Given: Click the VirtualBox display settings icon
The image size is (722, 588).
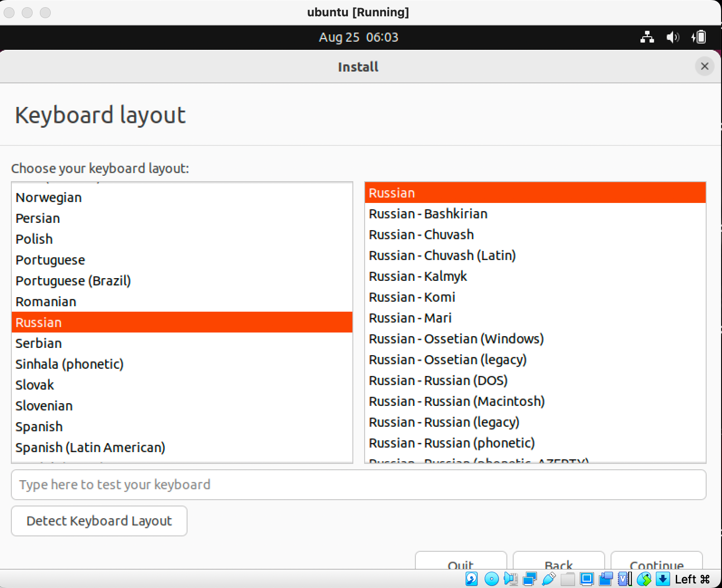Looking at the screenshot, I should (x=587, y=579).
